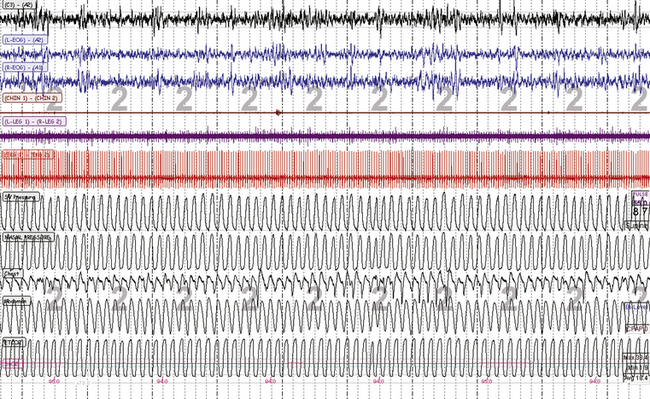Open the L-LEG 1 - R-LEG 2 channel label
This screenshot has height=399, width=650.
point(34,121)
